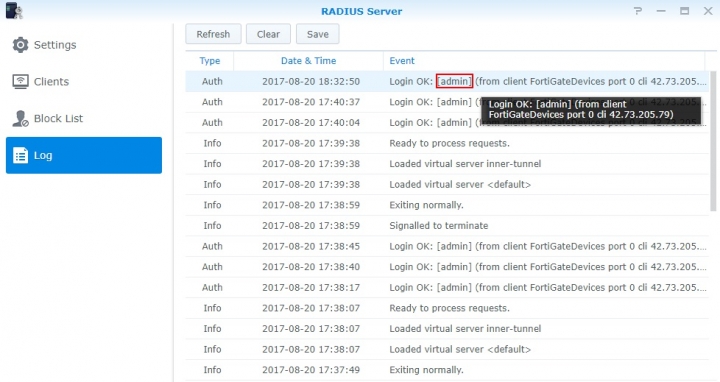The image size is (720, 382).
Task: Click the Auth type cell at 18:32:50
Action: click(x=212, y=81)
